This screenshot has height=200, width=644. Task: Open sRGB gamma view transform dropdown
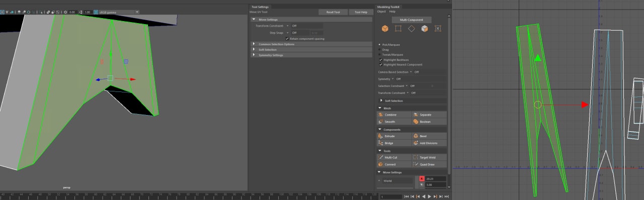pos(119,12)
